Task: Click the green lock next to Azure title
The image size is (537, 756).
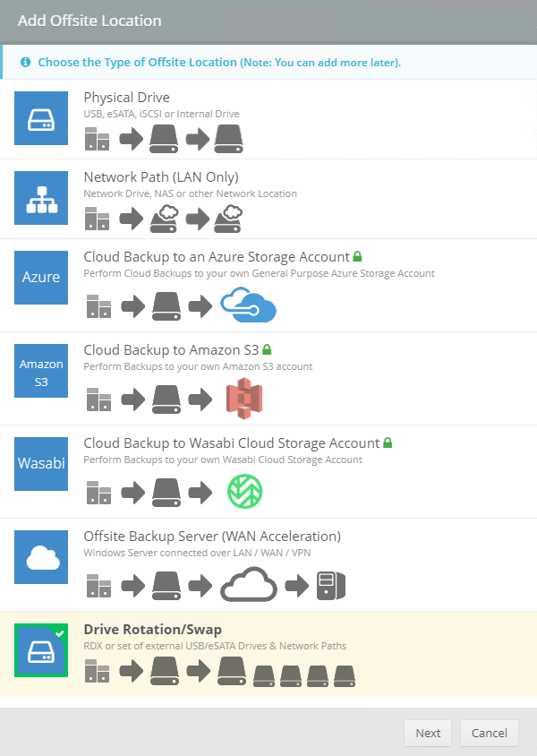Action: 357,256
